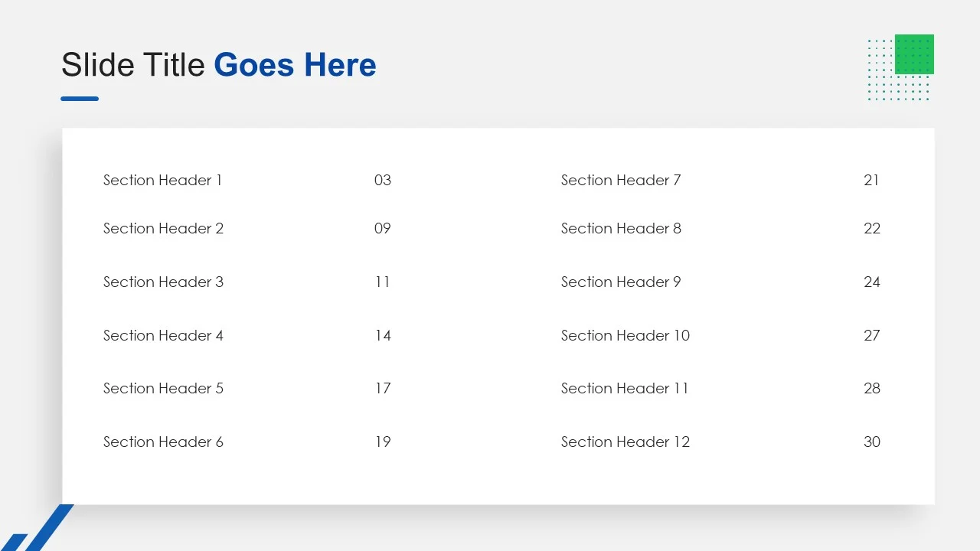The height and width of the screenshot is (551, 980).
Task: Click on Section Header 5
Action: [163, 389]
